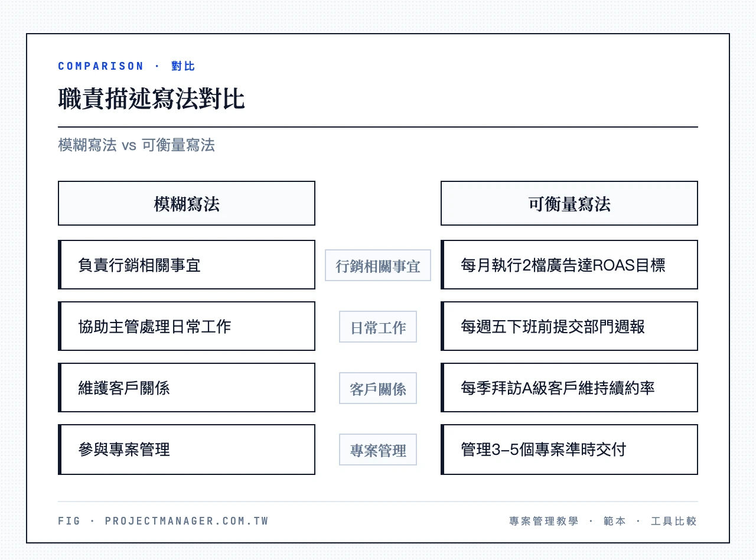The height and width of the screenshot is (560, 756).
Task: Select the card 管理3–5個專案準時交付
Action: (x=569, y=450)
